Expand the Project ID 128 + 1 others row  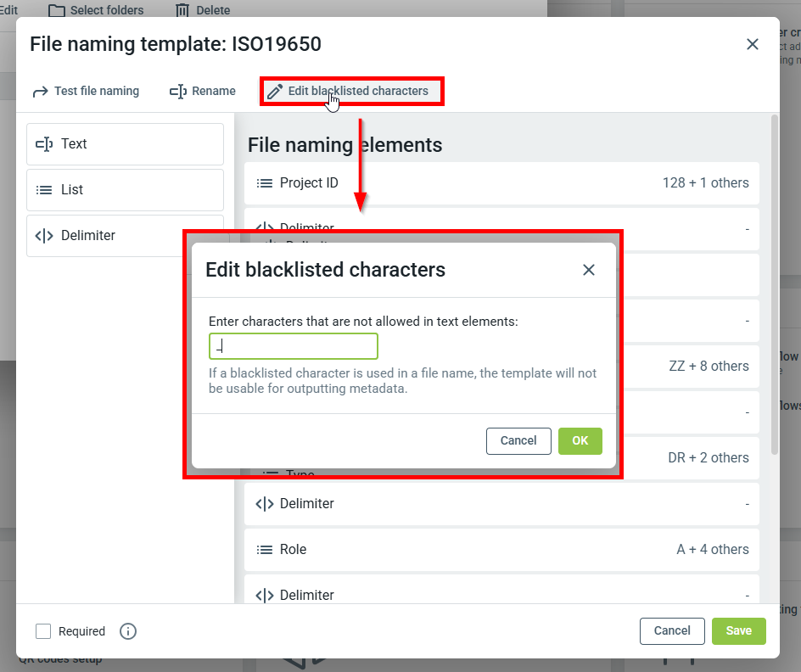point(501,183)
